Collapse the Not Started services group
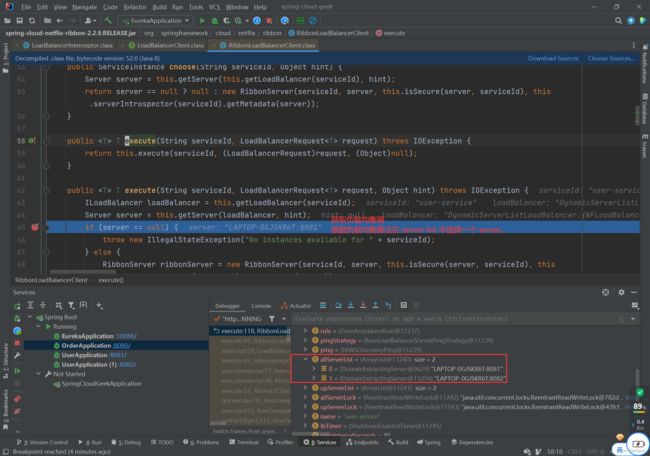This screenshot has width=650, height=456. 39,374
